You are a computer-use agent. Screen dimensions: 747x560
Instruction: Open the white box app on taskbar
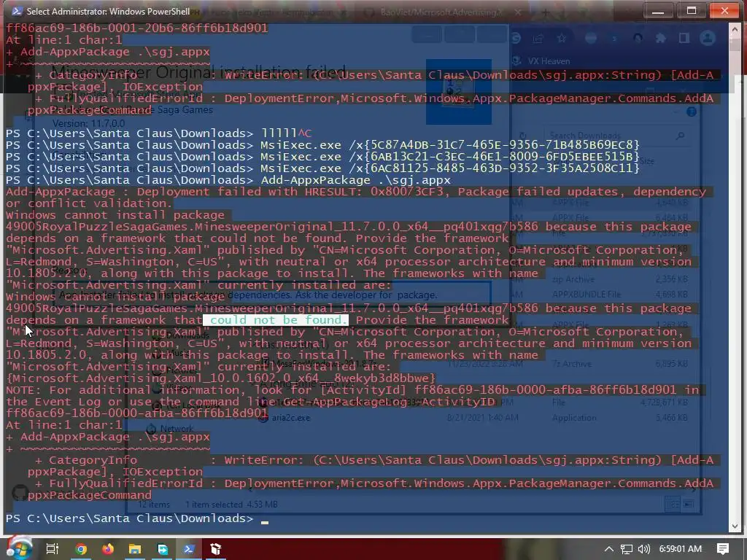(216, 549)
